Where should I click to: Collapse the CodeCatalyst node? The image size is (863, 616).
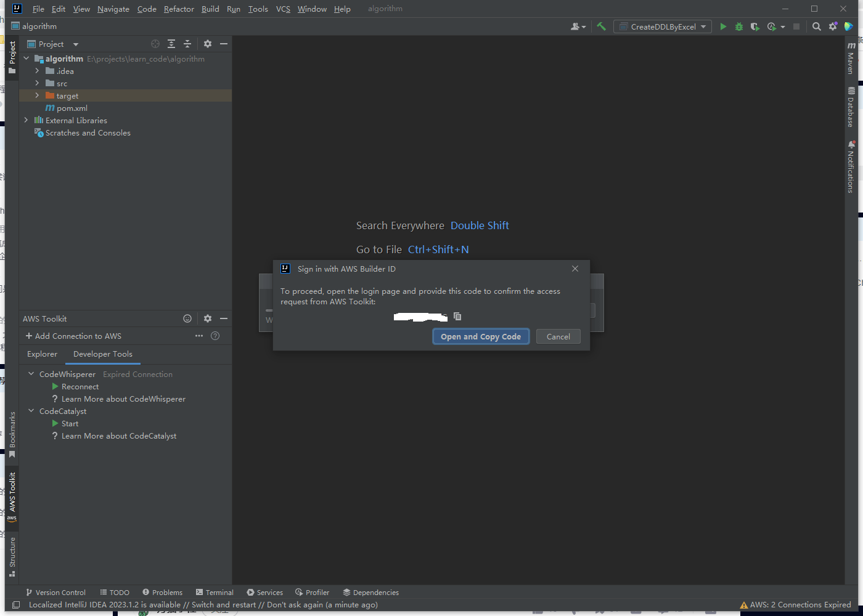[x=31, y=411]
